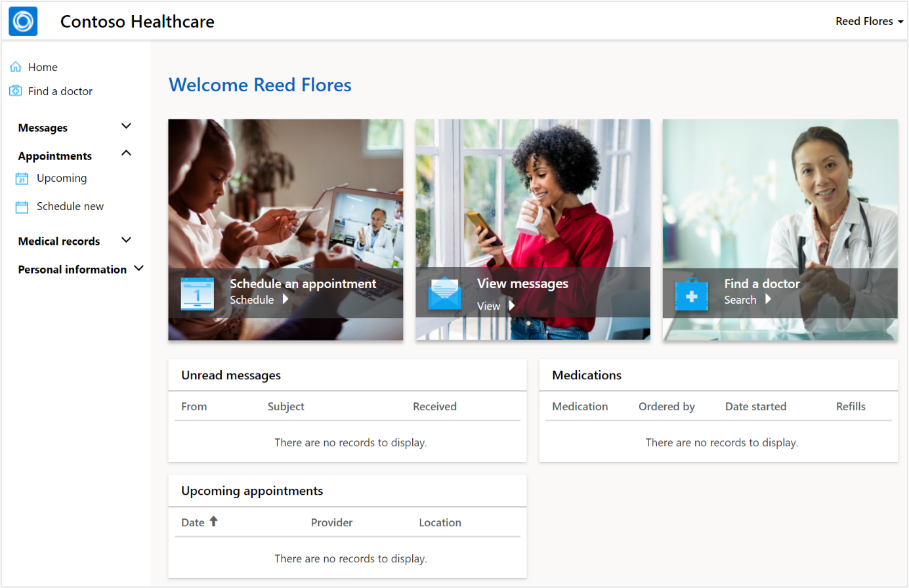This screenshot has width=909, height=588.
Task: Expand the Messages section chevron
Action: (127, 126)
